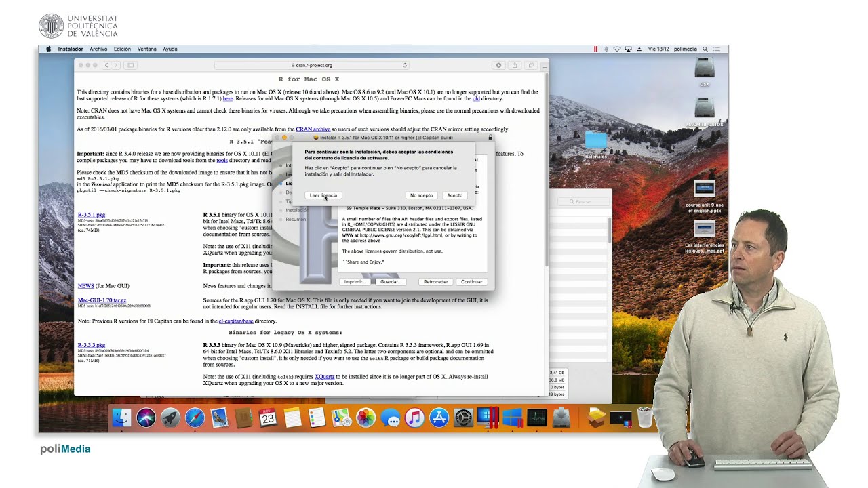Click Safari forward arrow button

[x=115, y=65]
